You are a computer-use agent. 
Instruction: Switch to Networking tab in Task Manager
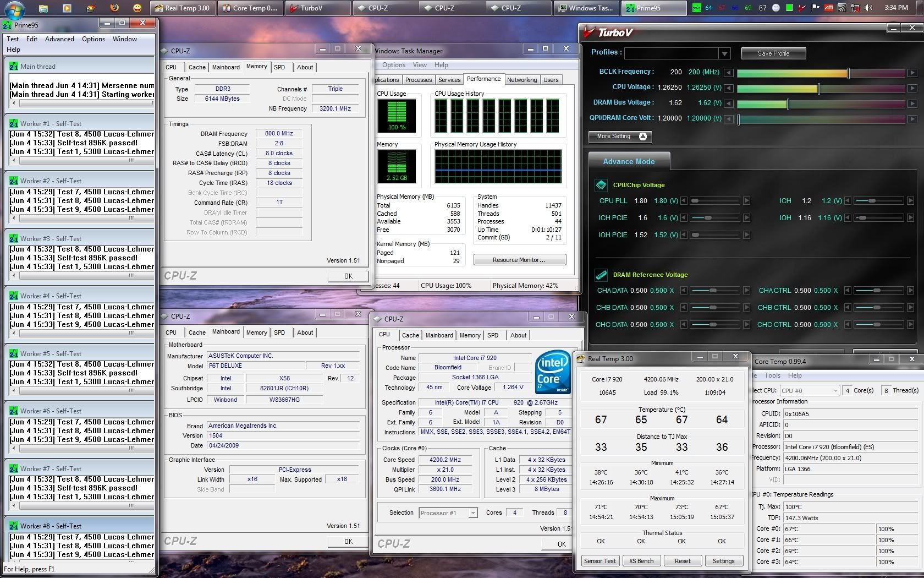pyautogui.click(x=521, y=80)
